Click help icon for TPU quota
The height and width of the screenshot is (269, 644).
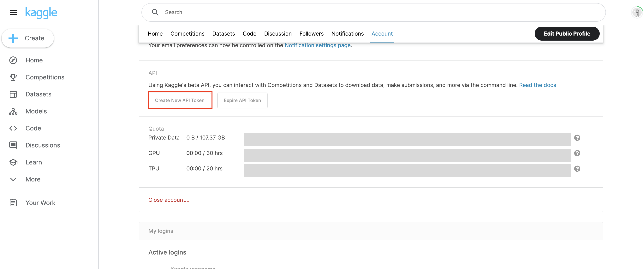coord(577,169)
